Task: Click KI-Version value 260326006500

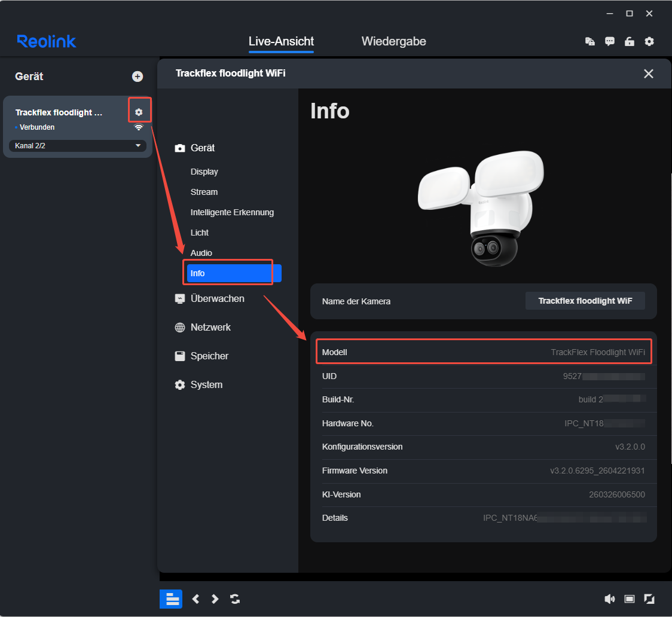Action: pyautogui.click(x=617, y=494)
